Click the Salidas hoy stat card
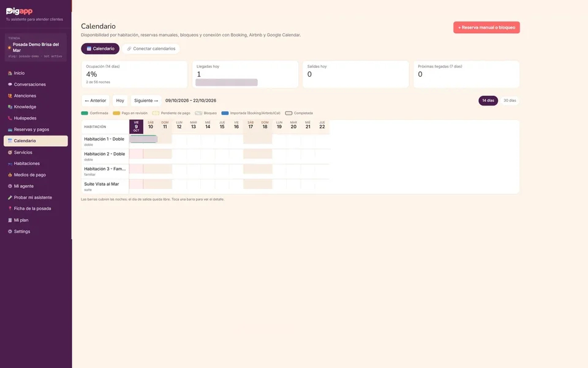This screenshot has width=588, height=368. [356, 74]
